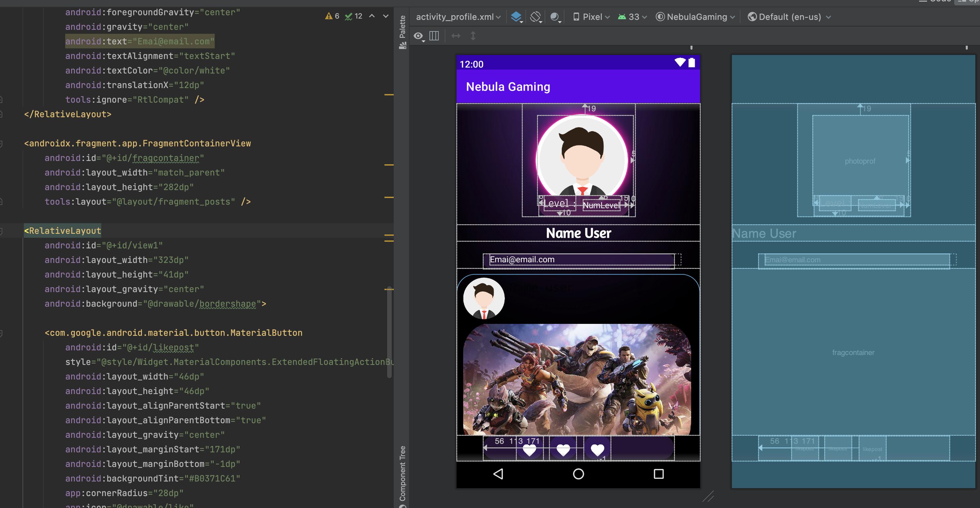980x508 pixels.
Task: Click the Android recents square in preview
Action: click(658, 474)
